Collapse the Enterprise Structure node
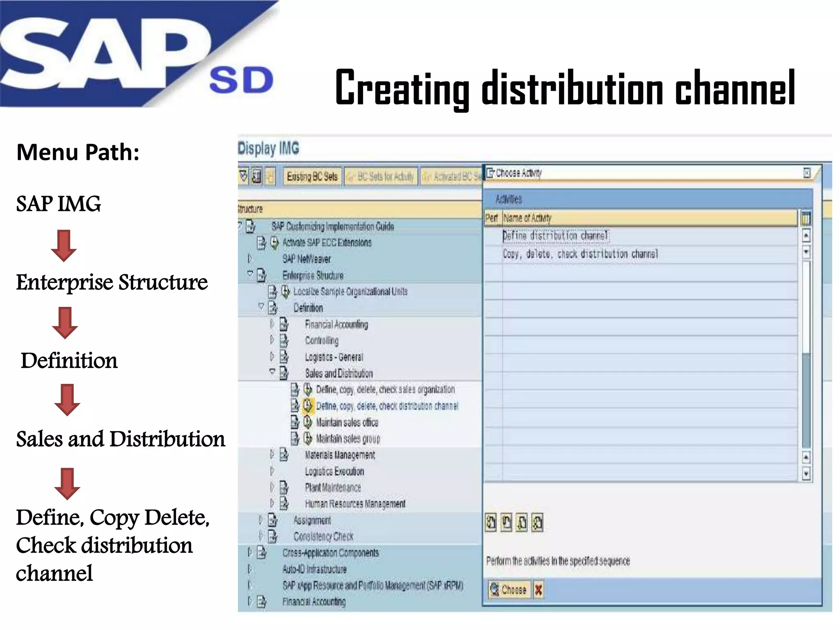The width and height of the screenshot is (840, 630). click(x=250, y=274)
